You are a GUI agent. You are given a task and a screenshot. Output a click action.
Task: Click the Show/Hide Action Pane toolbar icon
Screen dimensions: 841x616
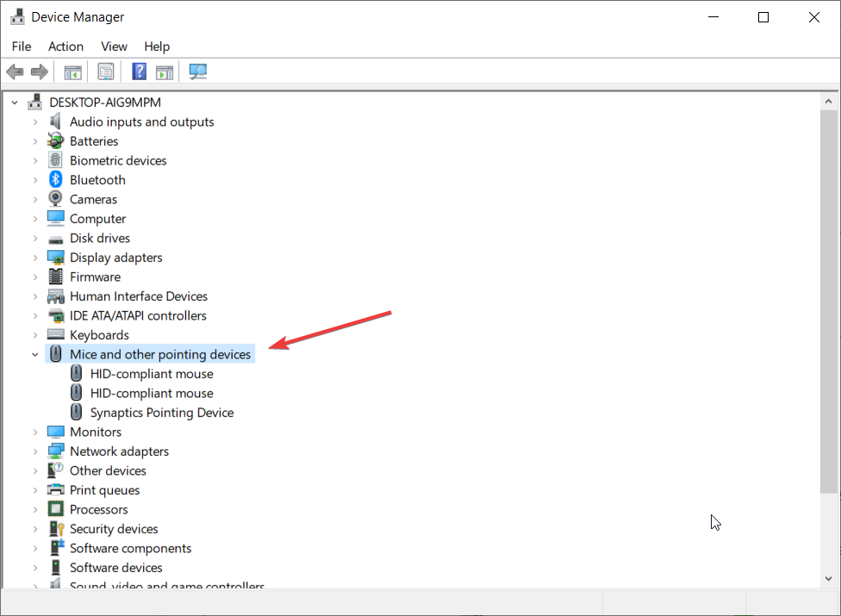[x=165, y=72]
